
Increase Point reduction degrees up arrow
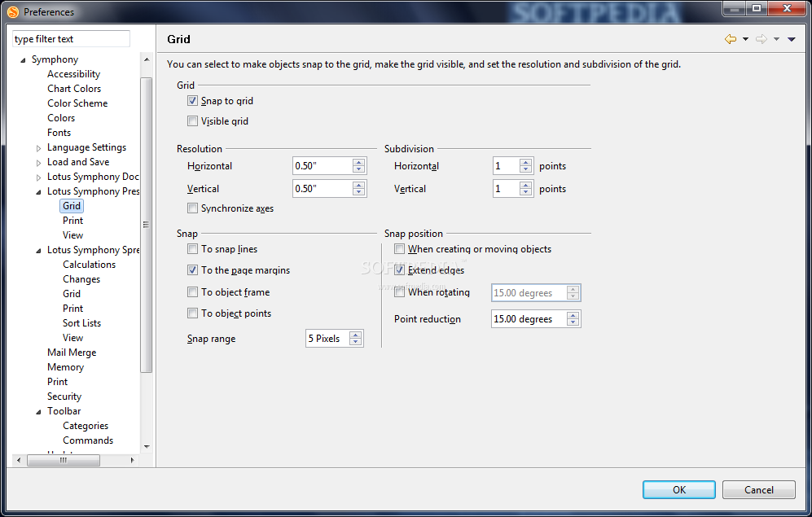pyautogui.click(x=573, y=315)
